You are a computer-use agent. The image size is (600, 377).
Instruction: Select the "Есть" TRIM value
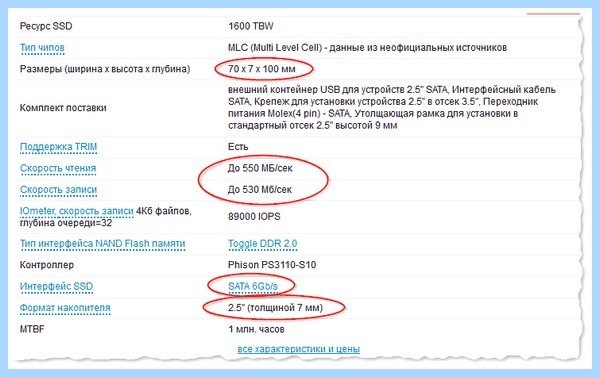pos(238,147)
